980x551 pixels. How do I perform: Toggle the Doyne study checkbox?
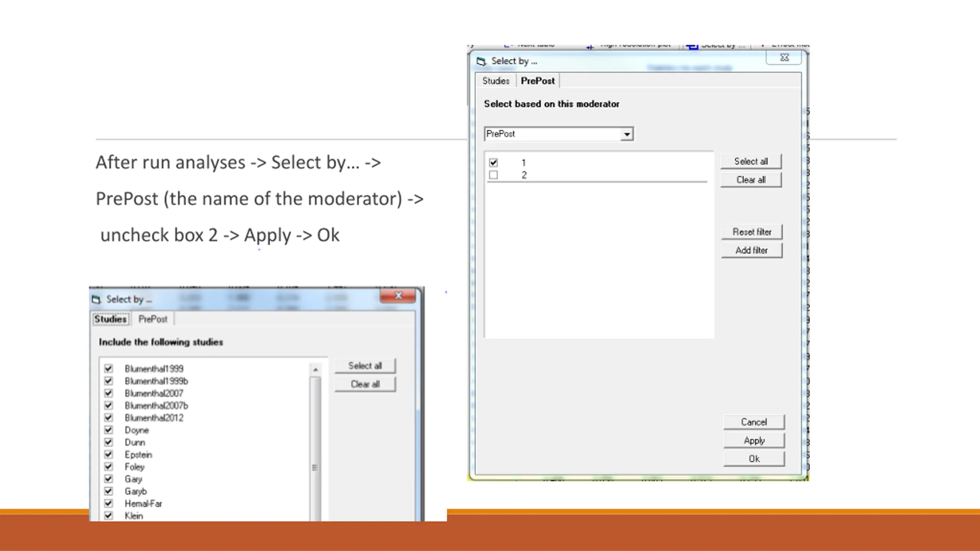click(109, 430)
